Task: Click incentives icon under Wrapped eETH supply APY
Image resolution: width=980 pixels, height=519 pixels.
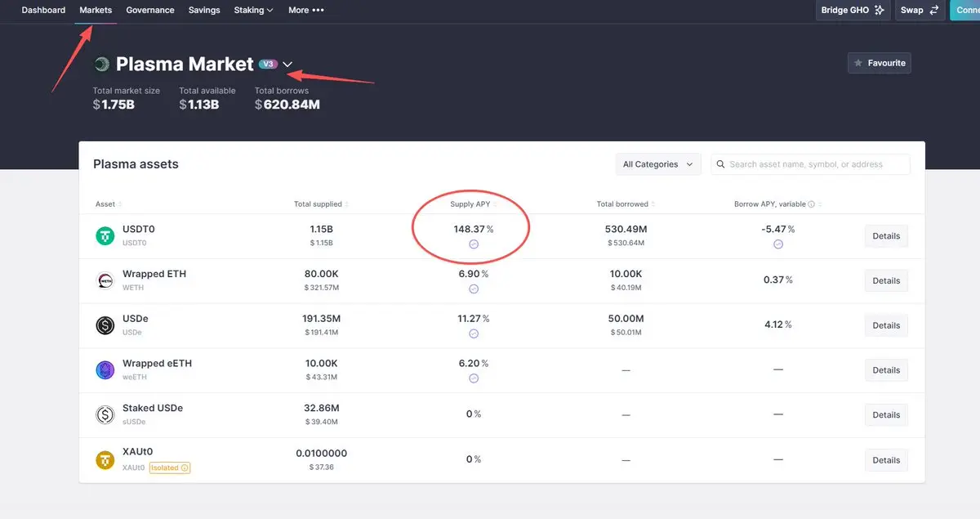Action: coord(474,378)
